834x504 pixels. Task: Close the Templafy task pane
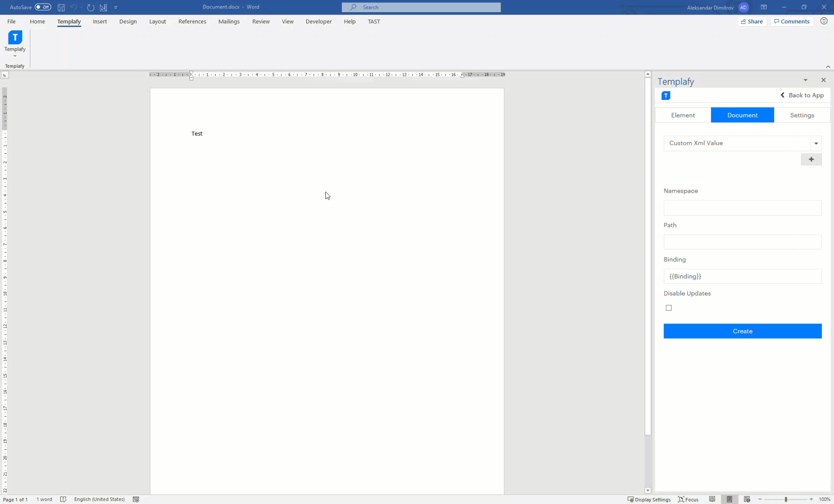(x=824, y=80)
